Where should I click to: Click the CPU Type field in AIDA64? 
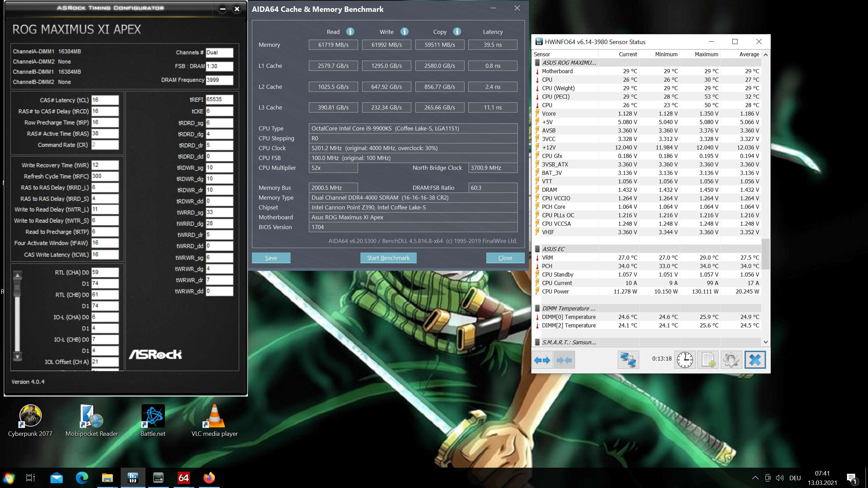[x=413, y=128]
